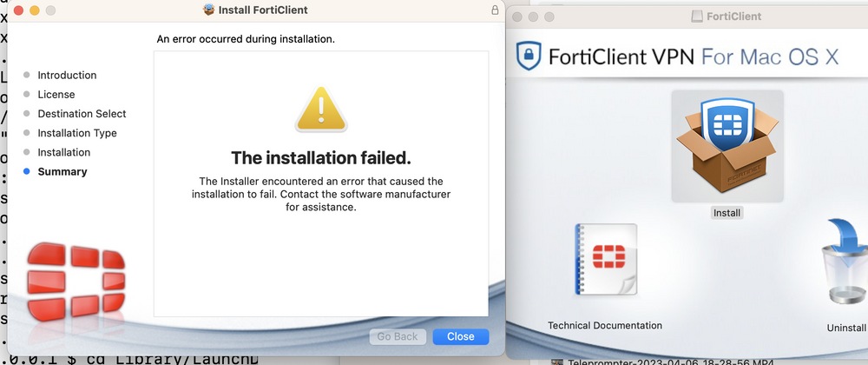Click the package icon beside Install FortiClient title
The image size is (868, 365).
click(x=209, y=10)
